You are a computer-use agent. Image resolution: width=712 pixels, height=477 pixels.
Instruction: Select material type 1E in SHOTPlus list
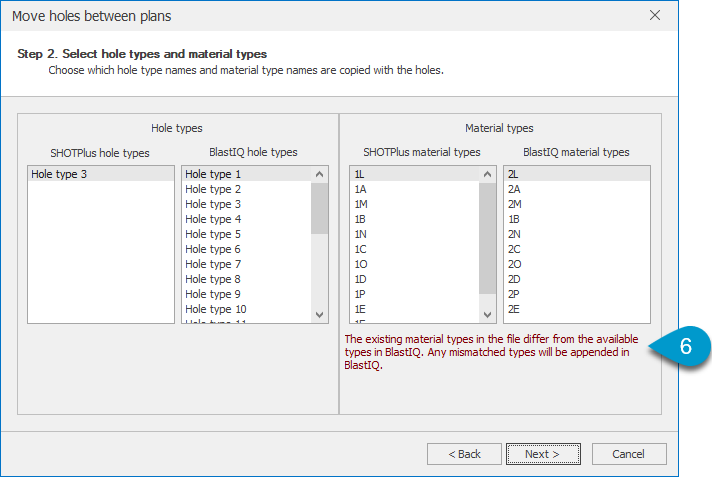click(415, 309)
